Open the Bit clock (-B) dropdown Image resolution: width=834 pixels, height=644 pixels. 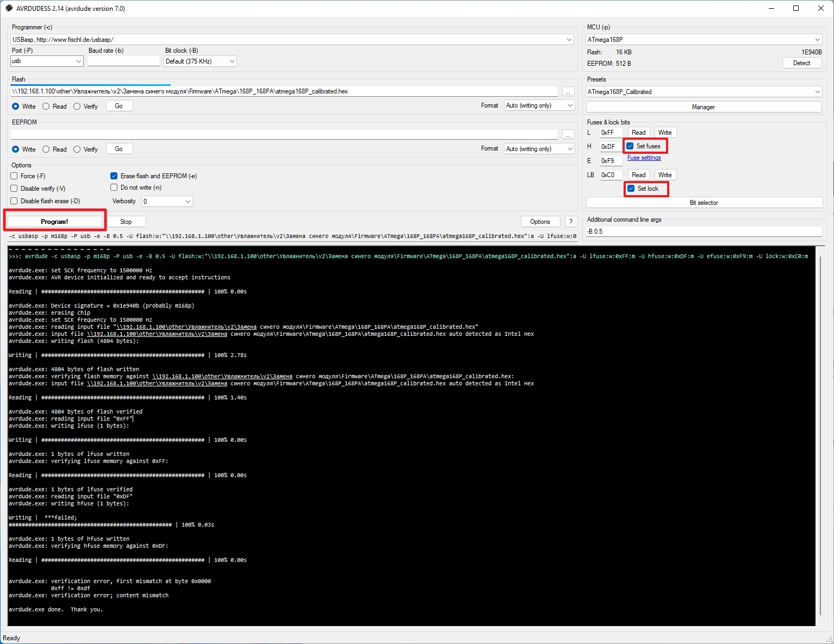click(200, 61)
